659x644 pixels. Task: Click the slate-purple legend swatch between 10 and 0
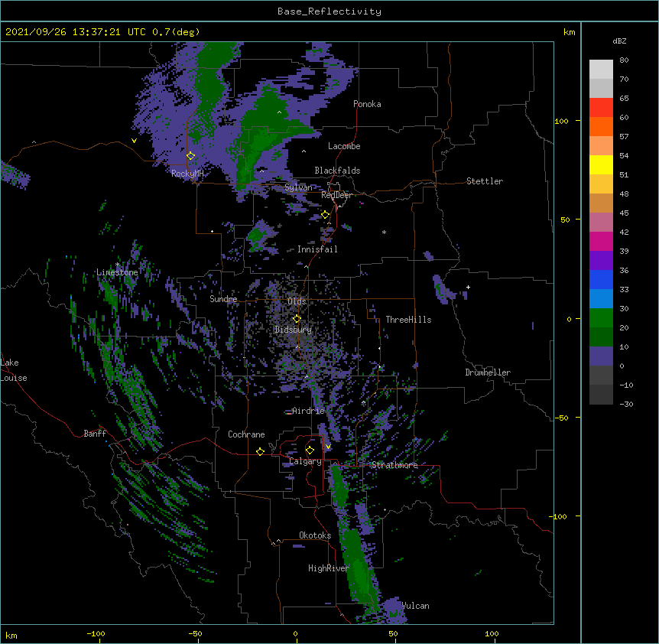(601, 356)
